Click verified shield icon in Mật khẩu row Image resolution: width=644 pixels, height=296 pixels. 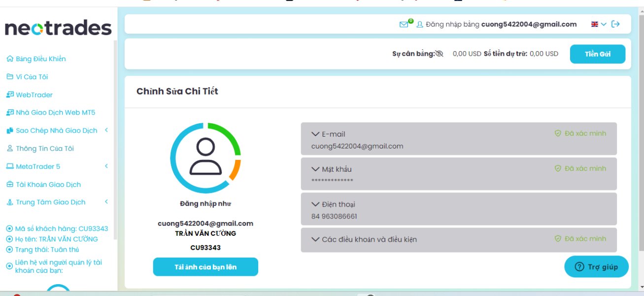(x=558, y=168)
